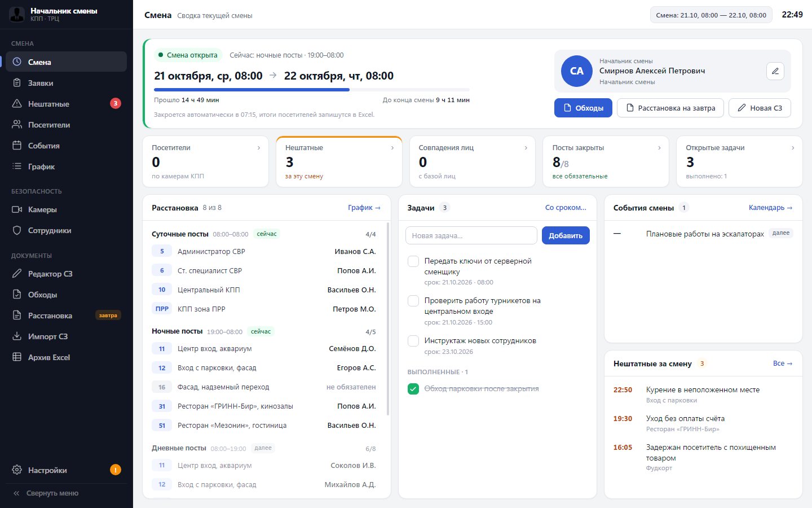This screenshot has width=812, height=508.
Task: Click the warning triangle icon next to Нештатные
Action: point(17,104)
